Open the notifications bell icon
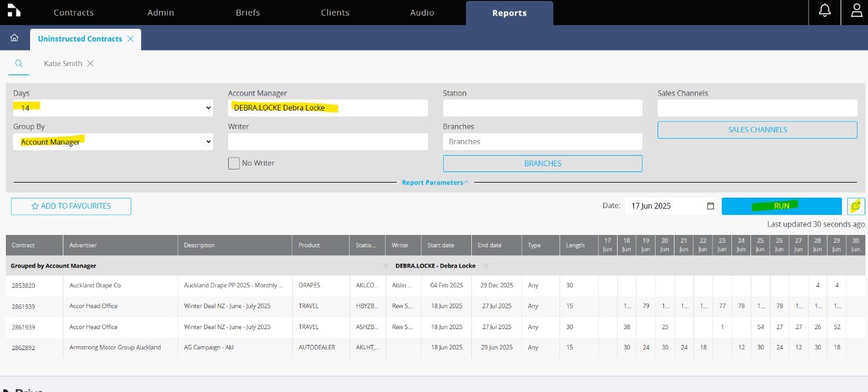This screenshot has height=392, width=868. (x=825, y=12)
